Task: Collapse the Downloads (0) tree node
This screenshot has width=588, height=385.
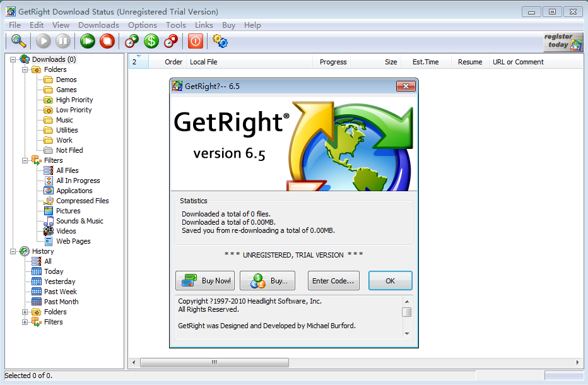Action: (13, 60)
